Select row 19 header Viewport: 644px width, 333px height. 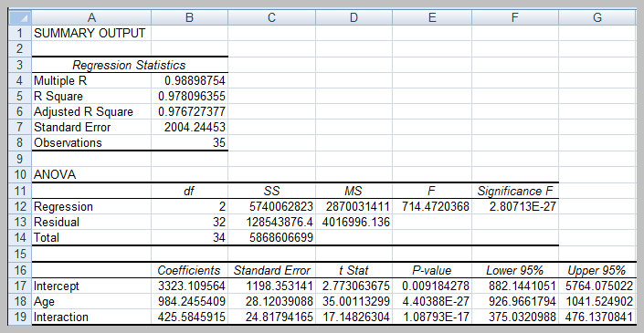pos(20,317)
